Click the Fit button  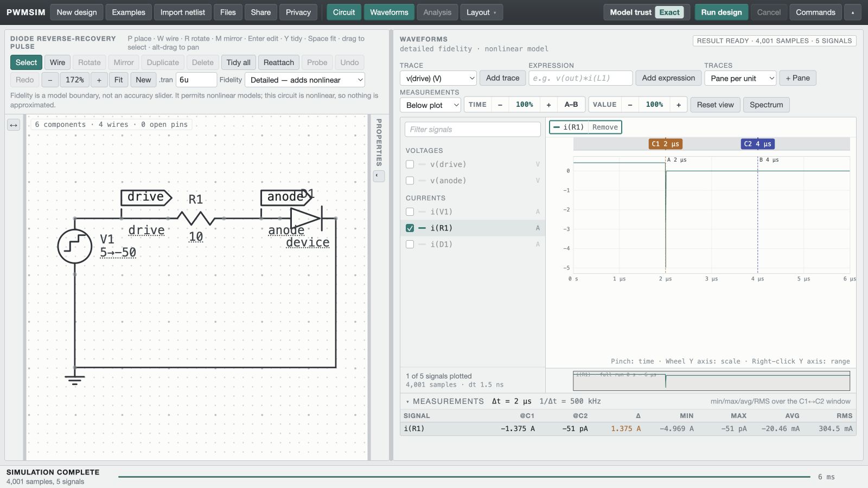point(118,80)
